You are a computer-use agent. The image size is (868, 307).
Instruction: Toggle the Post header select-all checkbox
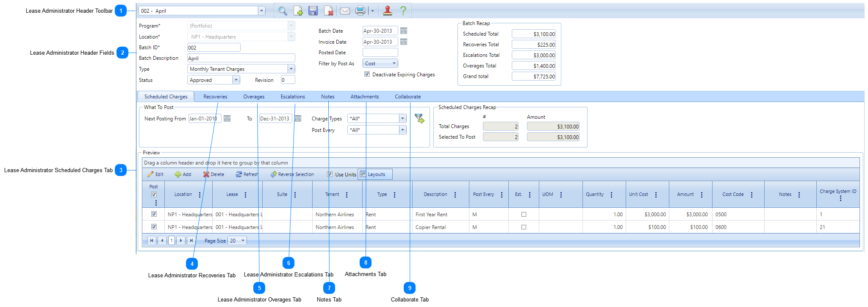(x=154, y=195)
